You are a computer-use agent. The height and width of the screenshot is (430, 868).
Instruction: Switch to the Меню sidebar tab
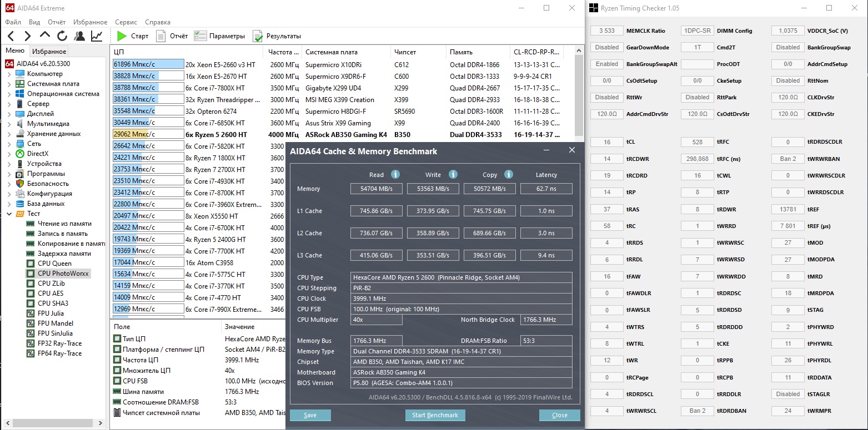(x=15, y=50)
